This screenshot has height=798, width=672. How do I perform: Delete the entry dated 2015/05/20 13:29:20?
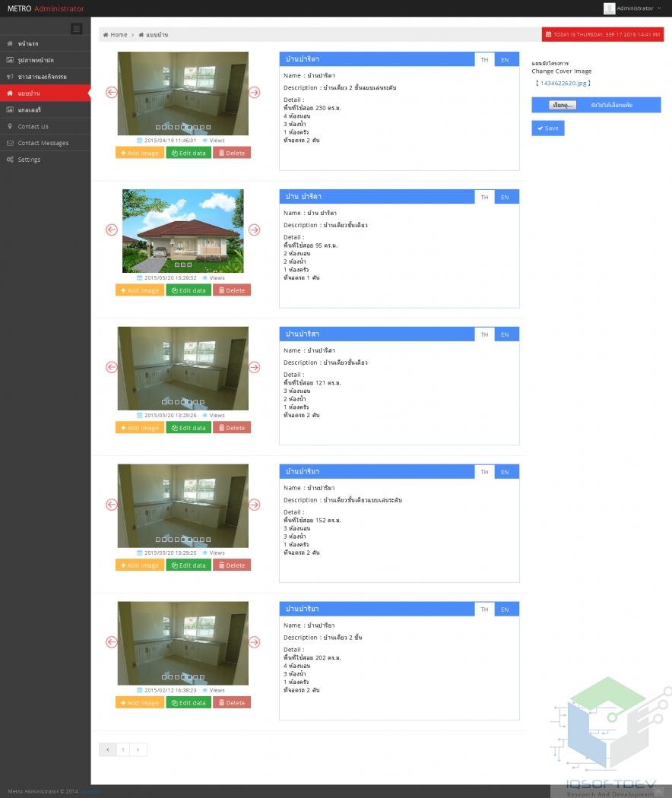coord(232,565)
